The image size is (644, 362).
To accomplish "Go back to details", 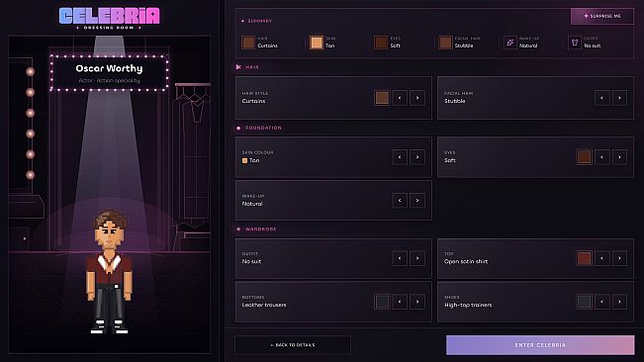I will [x=293, y=345].
